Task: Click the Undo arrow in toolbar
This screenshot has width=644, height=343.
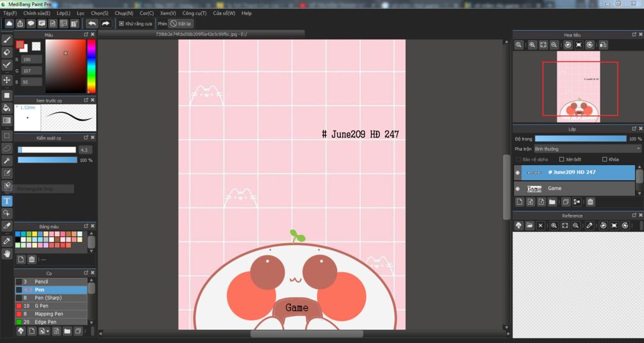Action: click(x=92, y=23)
